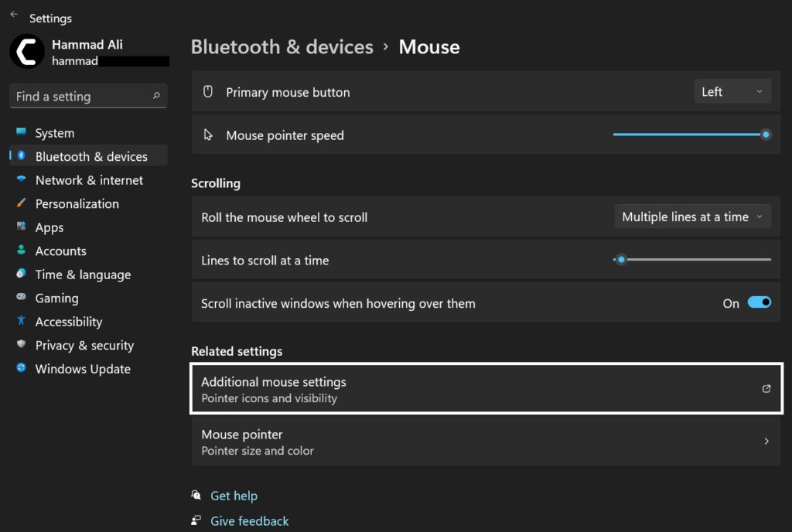Viewport: 792px width, 532px height.
Task: Disable scrolling inactive windows when hovering
Action: (x=759, y=302)
